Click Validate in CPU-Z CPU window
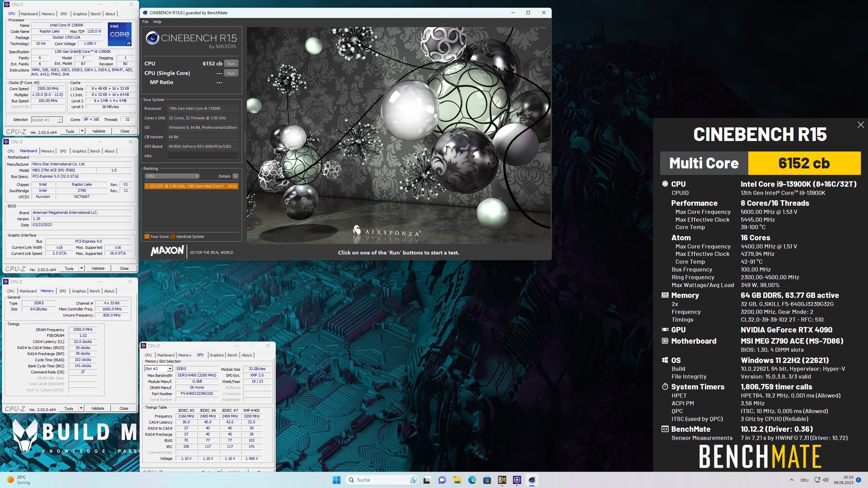868x488 pixels. pyautogui.click(x=99, y=131)
